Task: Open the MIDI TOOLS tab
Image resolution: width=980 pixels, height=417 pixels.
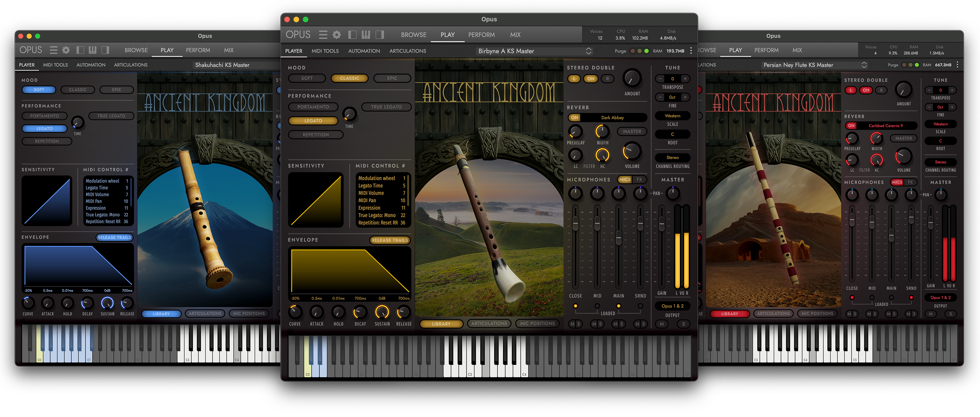Action: click(x=325, y=50)
